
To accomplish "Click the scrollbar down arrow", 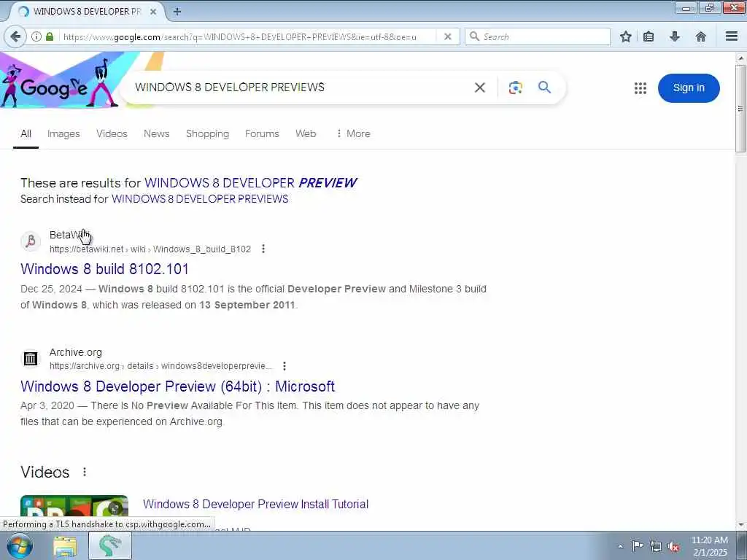I will click(x=740, y=525).
